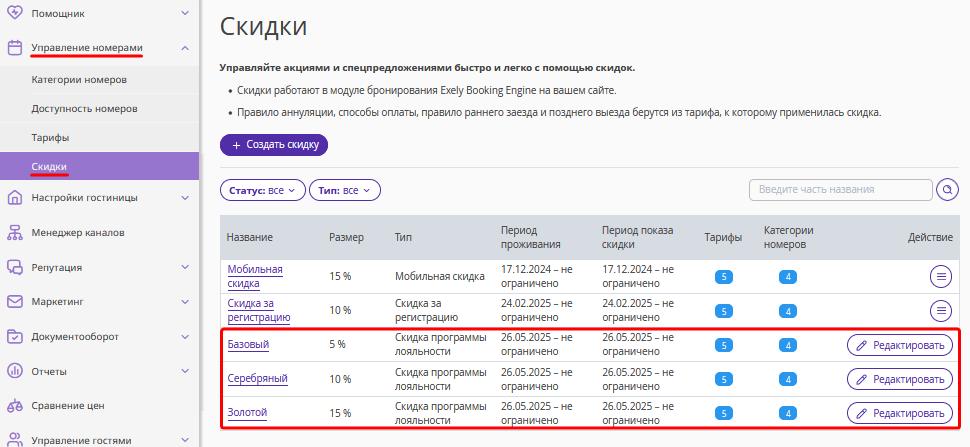Image resolution: width=970 pixels, height=447 pixels.
Task: Expand the Документооборот section chevron
Action: pos(184,337)
